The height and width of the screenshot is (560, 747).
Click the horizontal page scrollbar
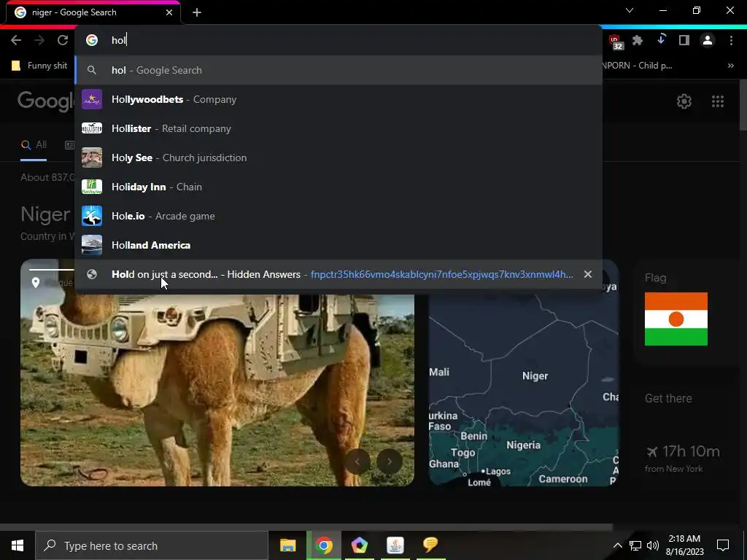[x=306, y=527]
